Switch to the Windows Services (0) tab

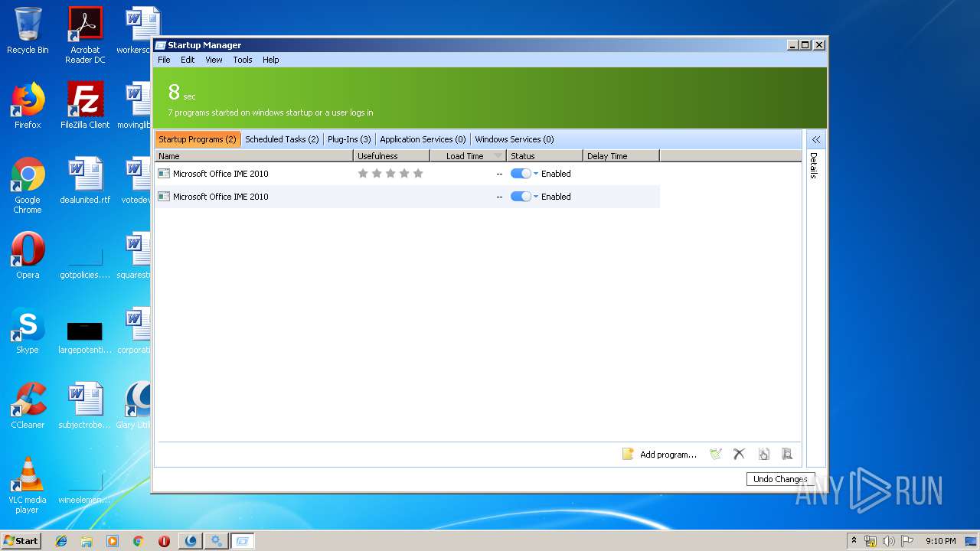point(514,139)
